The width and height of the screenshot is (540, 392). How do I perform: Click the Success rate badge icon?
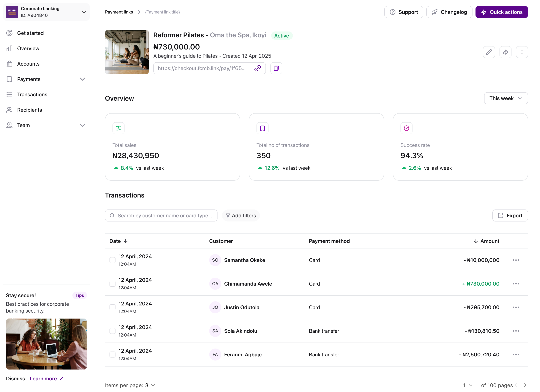(406, 128)
